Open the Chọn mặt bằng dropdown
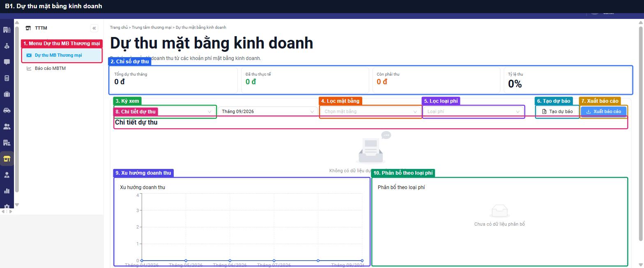The height and width of the screenshot is (268, 644). click(x=370, y=111)
